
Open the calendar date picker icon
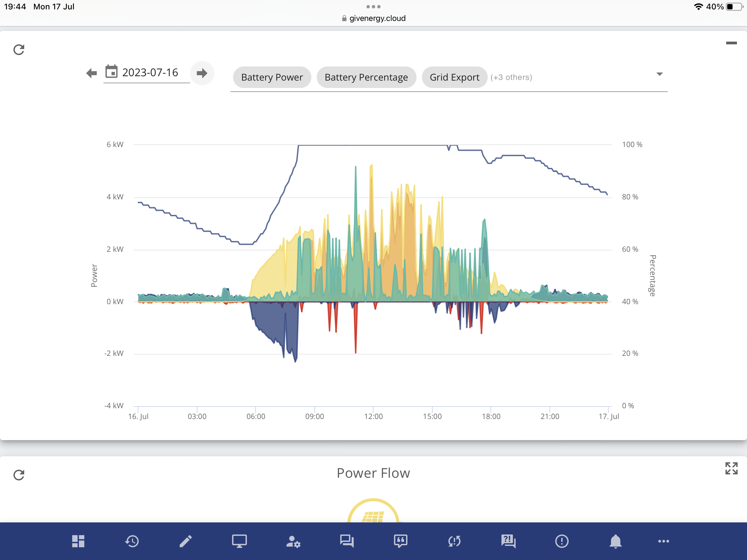(x=112, y=72)
